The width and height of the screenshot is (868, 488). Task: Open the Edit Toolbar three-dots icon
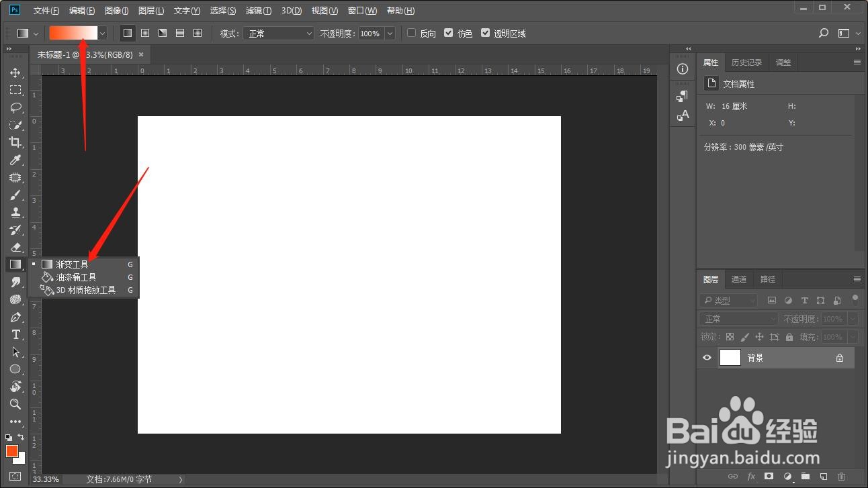pos(15,422)
